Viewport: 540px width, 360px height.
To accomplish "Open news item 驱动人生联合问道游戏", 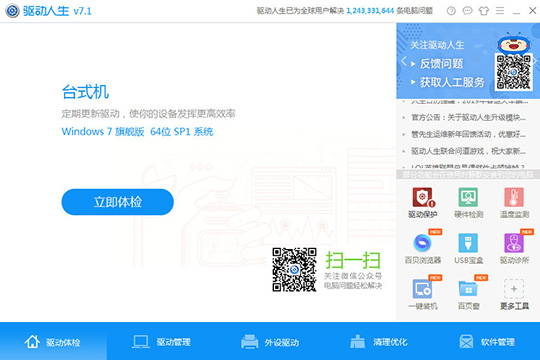I will click(468, 151).
